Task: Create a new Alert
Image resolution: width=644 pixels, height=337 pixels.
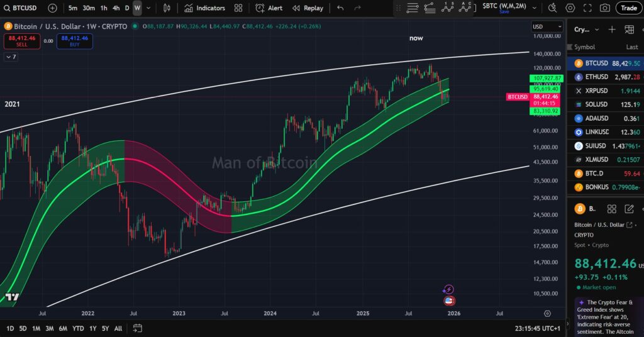Action: [269, 8]
